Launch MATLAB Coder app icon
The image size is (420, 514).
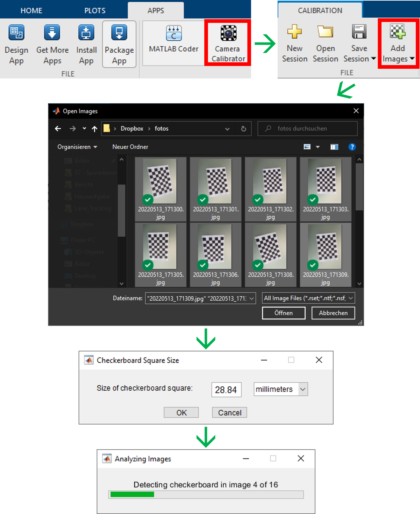[174, 33]
